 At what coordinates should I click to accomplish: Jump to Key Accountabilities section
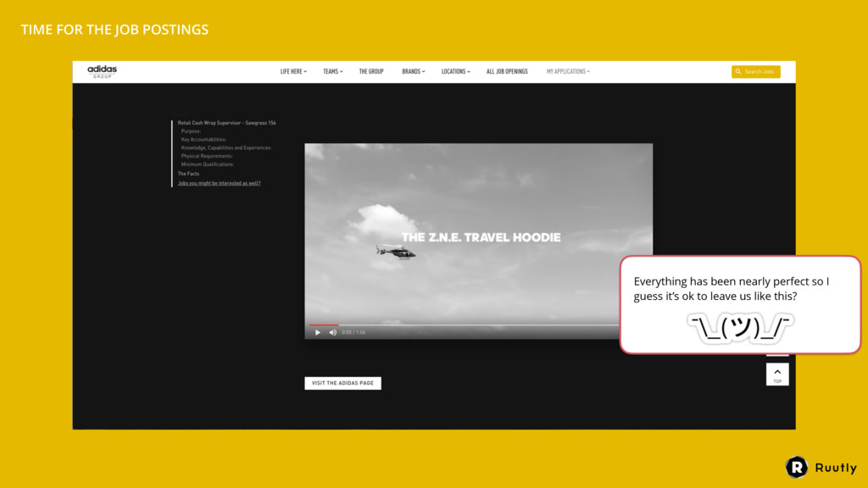point(203,140)
